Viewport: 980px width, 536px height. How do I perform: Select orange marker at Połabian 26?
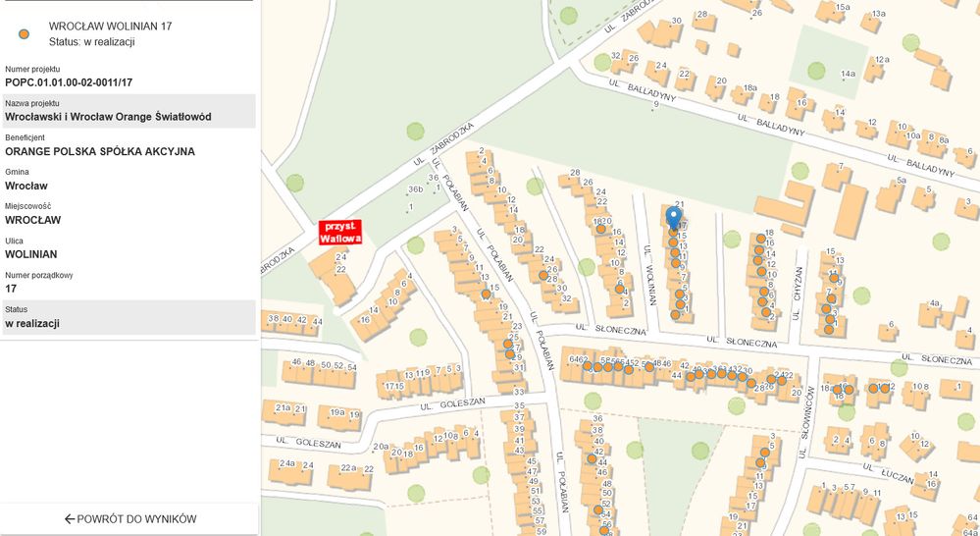point(543,275)
